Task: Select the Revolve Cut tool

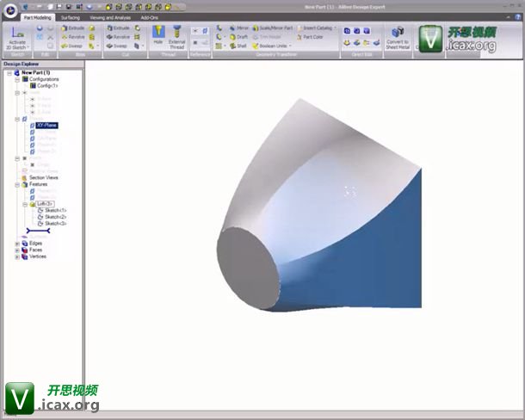Action: (118, 37)
